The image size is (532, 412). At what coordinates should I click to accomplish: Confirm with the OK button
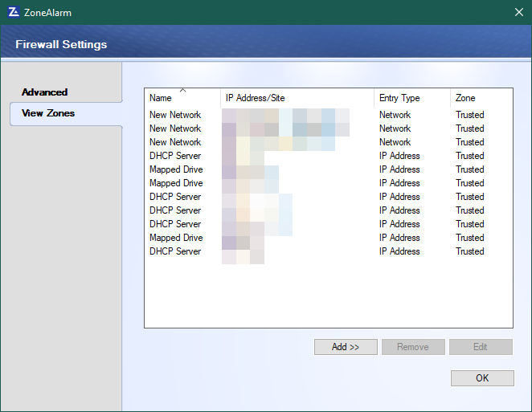tap(482, 378)
